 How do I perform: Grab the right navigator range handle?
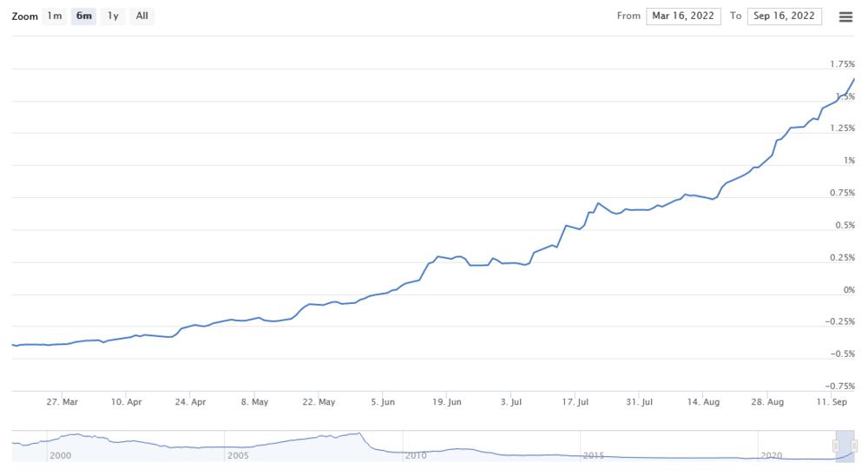(854, 446)
